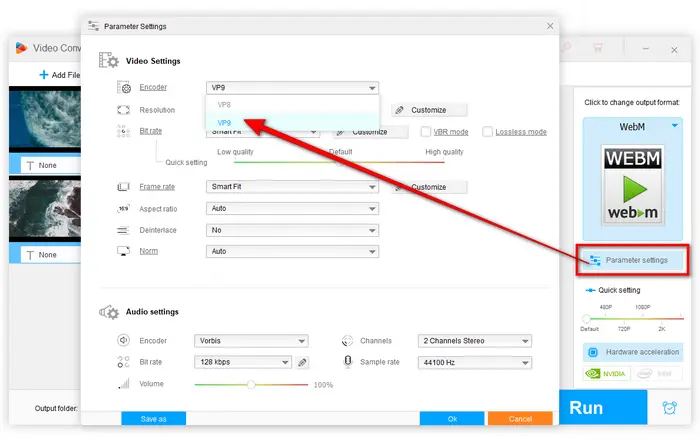Screen dimensions: 700x440
Task: Click the Channels icon
Action: [347, 340]
